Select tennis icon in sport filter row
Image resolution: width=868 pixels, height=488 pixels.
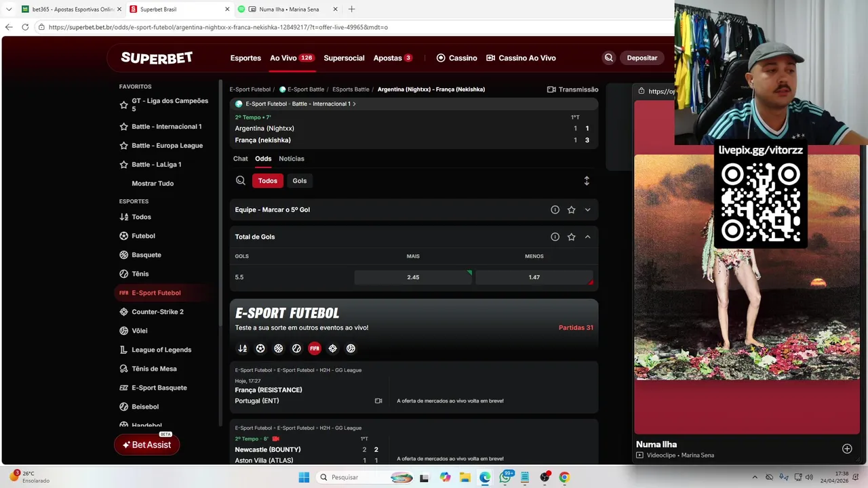296,348
